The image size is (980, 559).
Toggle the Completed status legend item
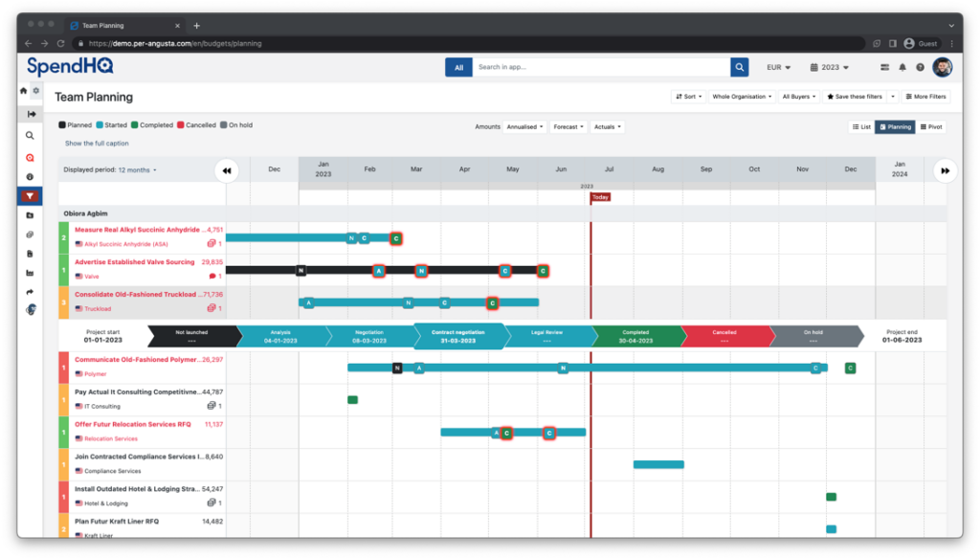pos(152,124)
